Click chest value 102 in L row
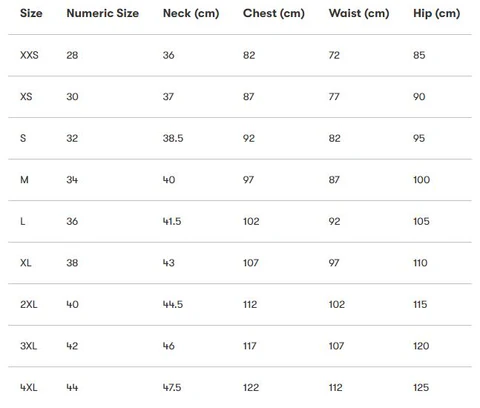 (x=251, y=221)
